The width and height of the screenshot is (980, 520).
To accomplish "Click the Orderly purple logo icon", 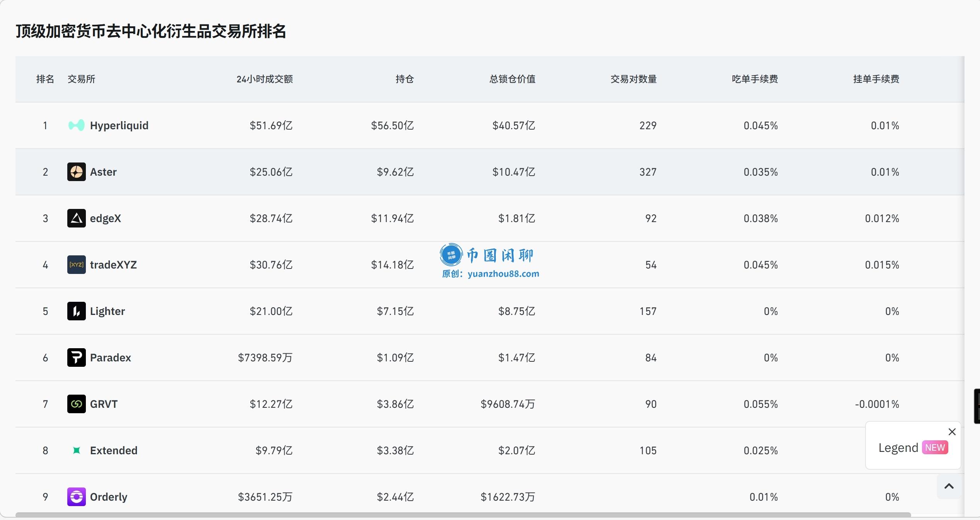I will [76, 497].
